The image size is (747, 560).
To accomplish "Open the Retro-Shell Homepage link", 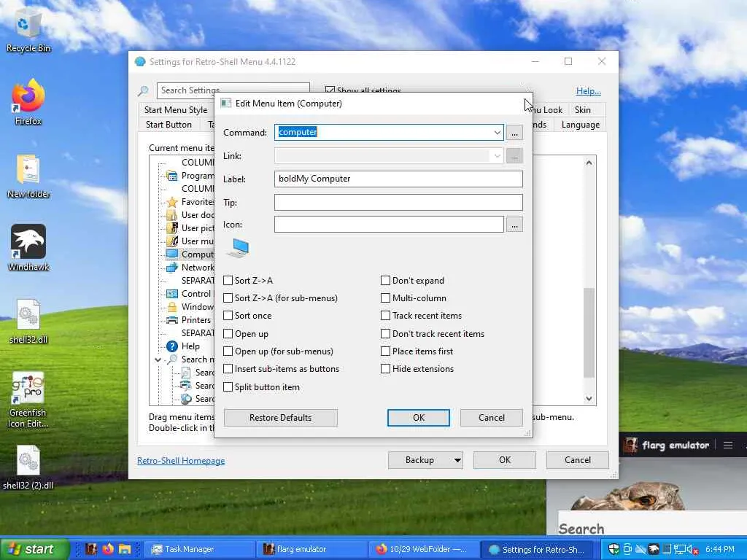I will pos(181,461).
